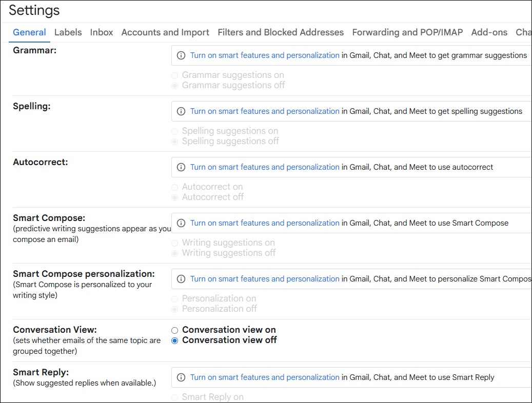Select Spelling suggestions on radio button
The width and height of the screenshot is (532, 403).
[175, 131]
